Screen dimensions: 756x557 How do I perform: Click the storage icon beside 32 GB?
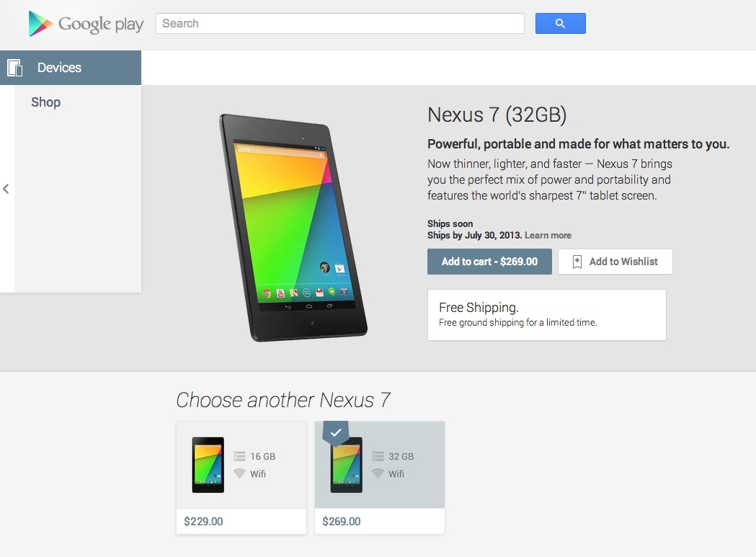tap(378, 456)
